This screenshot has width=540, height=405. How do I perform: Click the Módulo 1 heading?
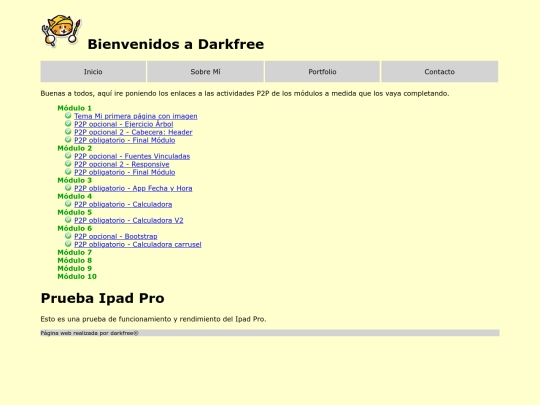click(x=75, y=108)
